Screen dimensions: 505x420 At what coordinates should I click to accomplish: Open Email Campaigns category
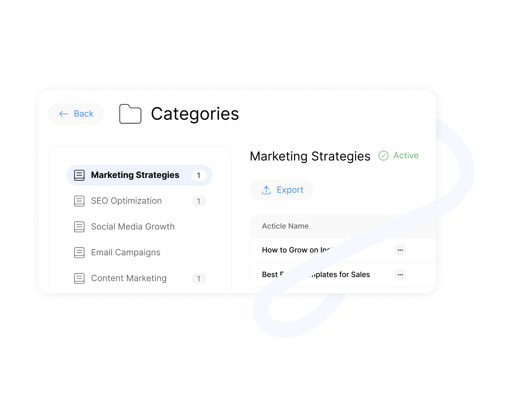(126, 253)
